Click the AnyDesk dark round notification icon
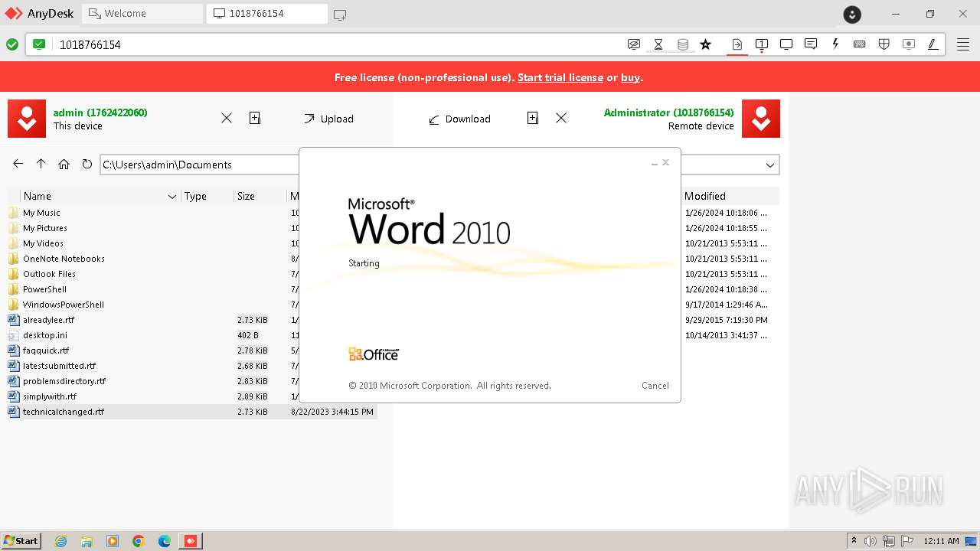The height and width of the screenshot is (551, 980). click(852, 14)
